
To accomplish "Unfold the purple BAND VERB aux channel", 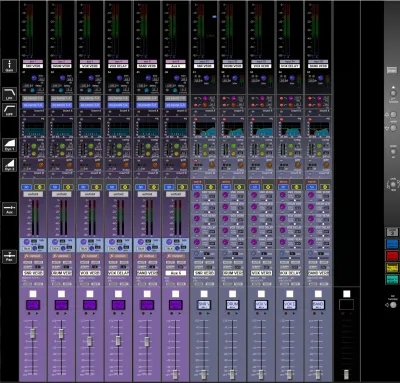I will coord(147,194).
